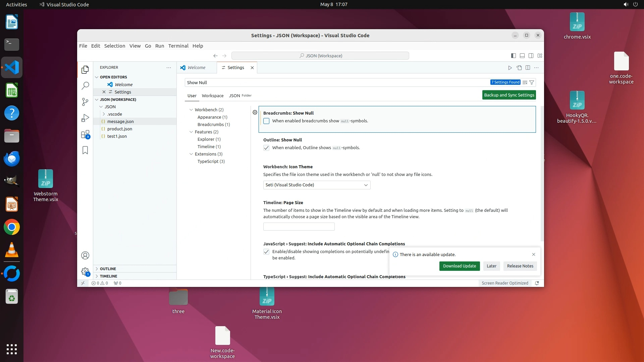The height and width of the screenshot is (362, 644).
Task: Expand the .vscode folder
Action: [115, 114]
